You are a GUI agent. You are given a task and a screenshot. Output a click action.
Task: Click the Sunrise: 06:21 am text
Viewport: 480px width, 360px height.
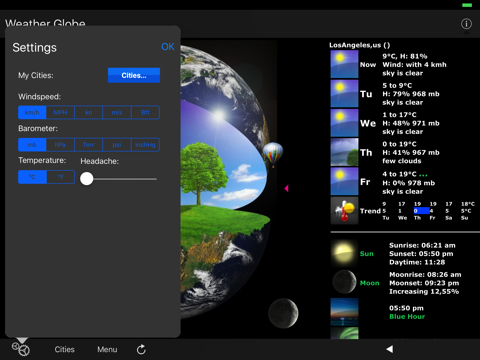pos(422,245)
